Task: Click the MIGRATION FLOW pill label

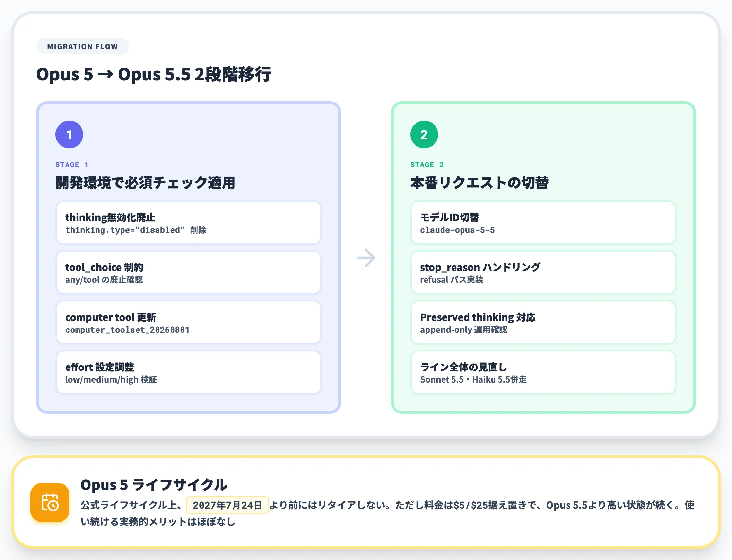Action: coord(82,46)
